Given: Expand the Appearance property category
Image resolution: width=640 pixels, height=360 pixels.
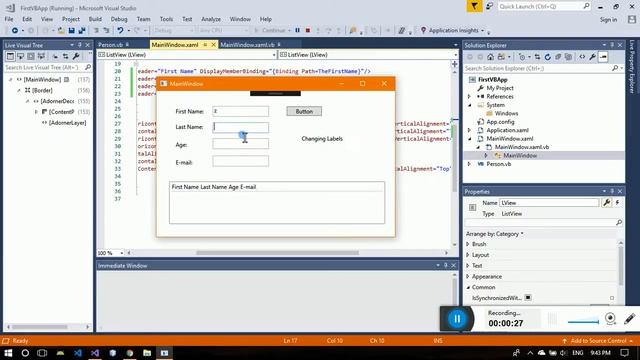Looking at the screenshot, I should (468, 276).
